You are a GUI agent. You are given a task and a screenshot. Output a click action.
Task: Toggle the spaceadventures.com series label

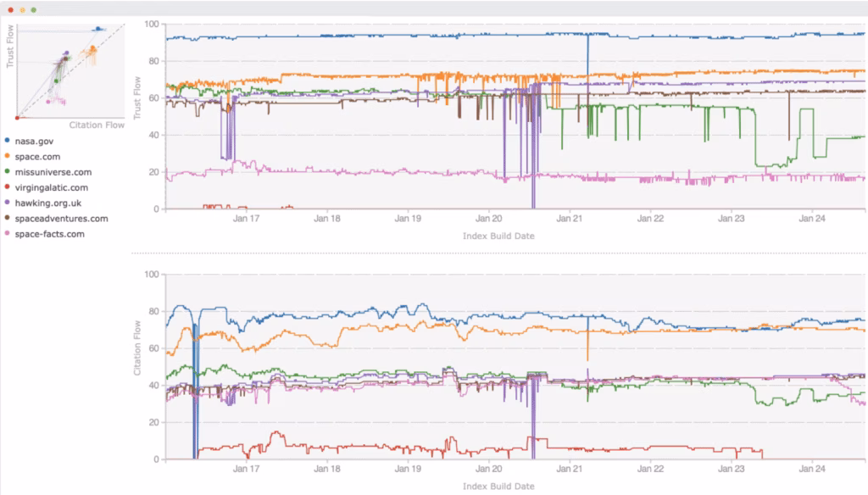point(62,219)
